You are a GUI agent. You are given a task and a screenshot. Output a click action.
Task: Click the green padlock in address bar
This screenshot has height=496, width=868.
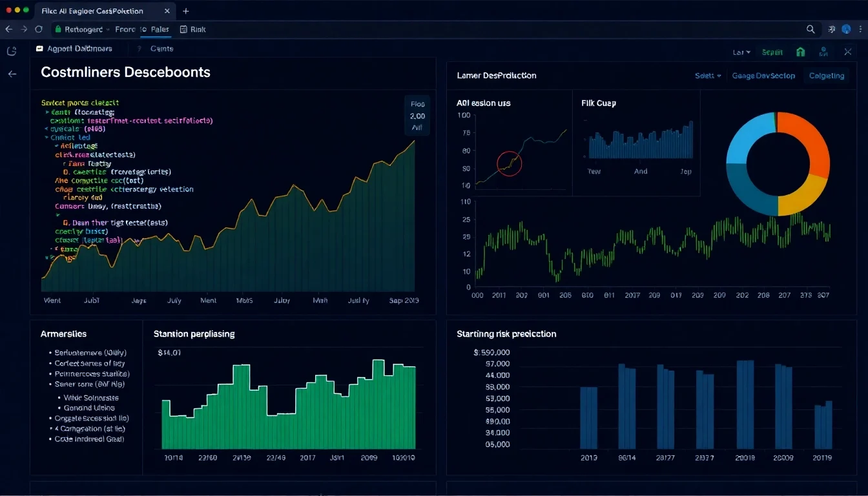pyautogui.click(x=57, y=29)
